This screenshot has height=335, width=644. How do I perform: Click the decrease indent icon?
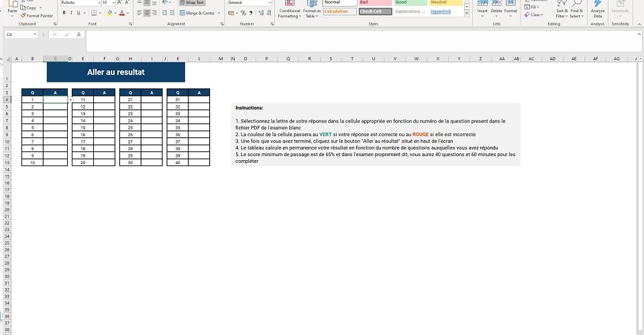pos(164,13)
